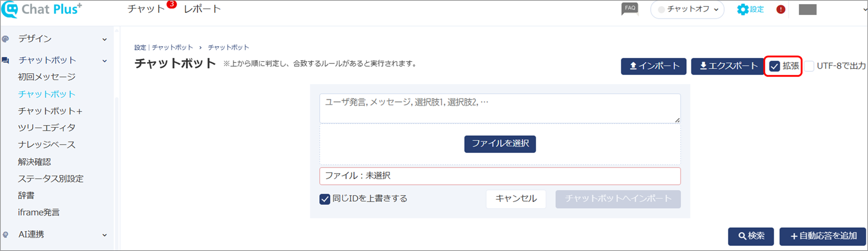Open ツリーエディタ in the sidebar
The image size is (868, 251).
coord(47,128)
